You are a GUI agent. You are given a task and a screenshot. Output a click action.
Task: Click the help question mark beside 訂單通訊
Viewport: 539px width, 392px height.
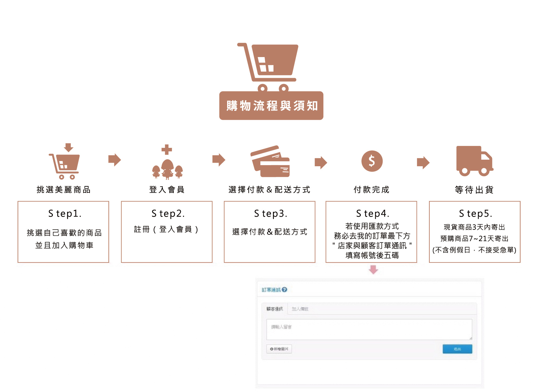(284, 290)
